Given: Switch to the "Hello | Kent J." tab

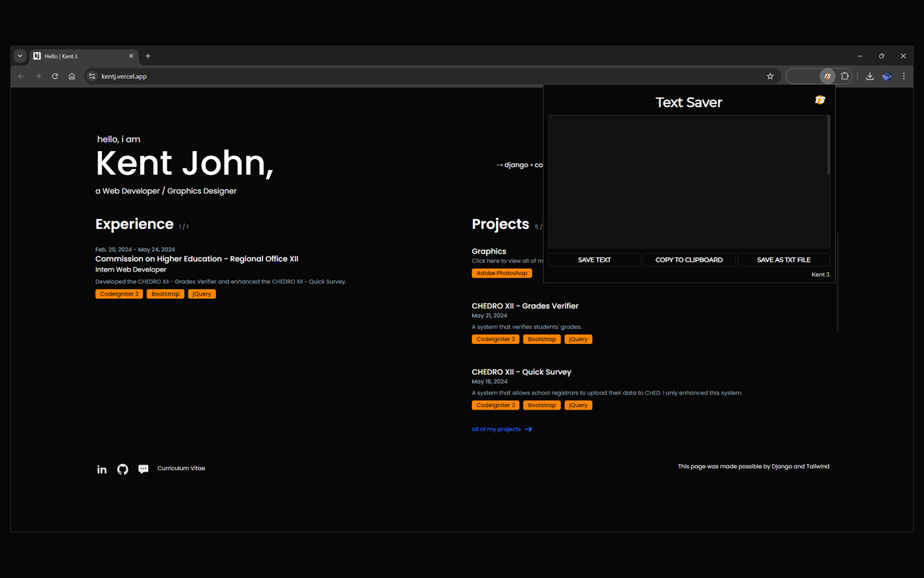Looking at the screenshot, I should [79, 56].
